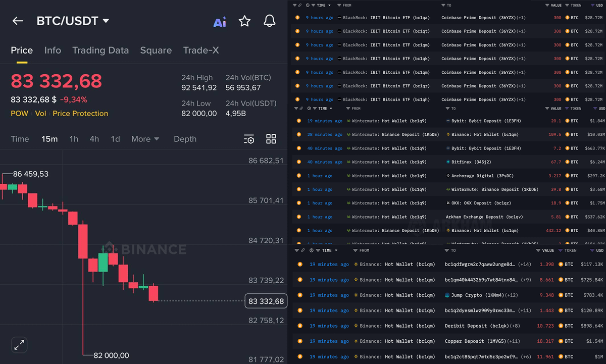Open the Trading Data tab

100,50
